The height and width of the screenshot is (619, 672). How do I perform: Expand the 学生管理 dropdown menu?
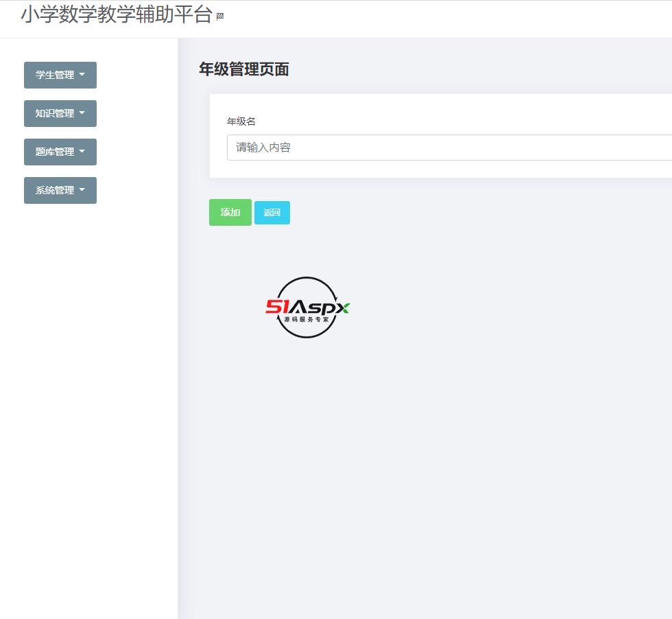click(x=60, y=75)
